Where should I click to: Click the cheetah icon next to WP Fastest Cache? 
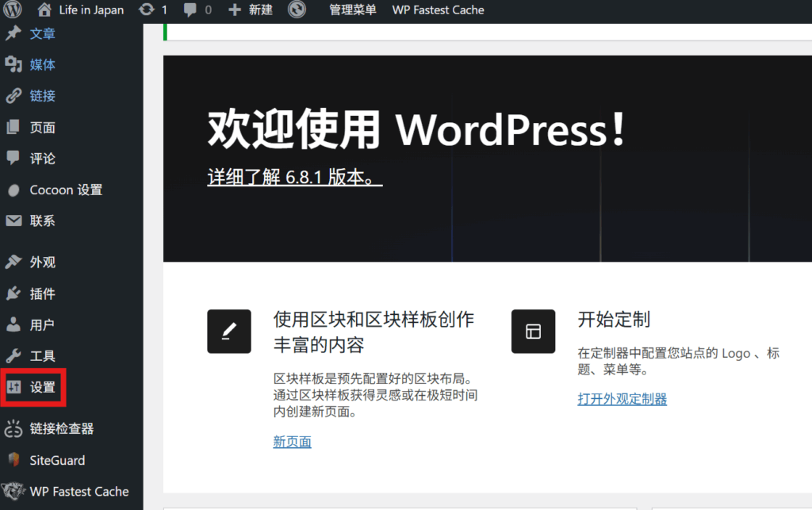coord(13,491)
